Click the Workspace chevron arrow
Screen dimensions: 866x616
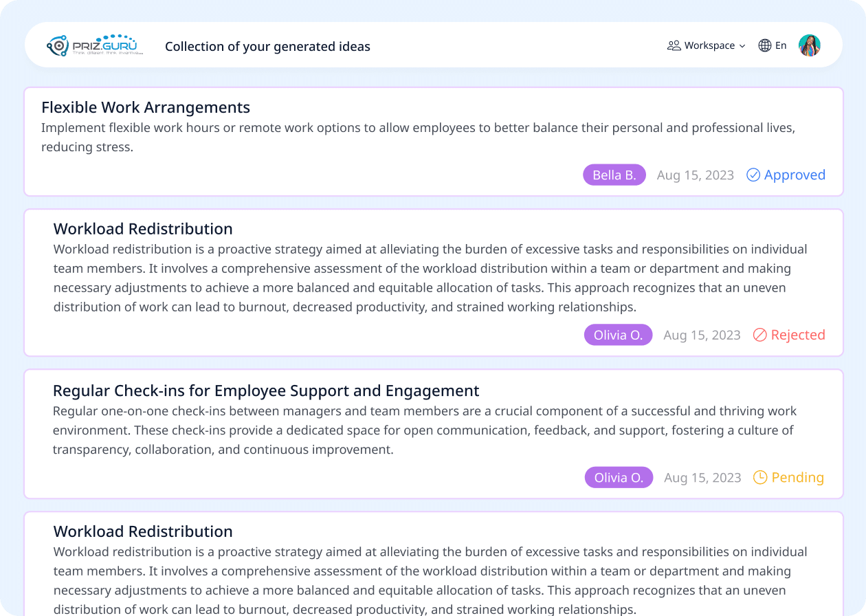coord(742,46)
